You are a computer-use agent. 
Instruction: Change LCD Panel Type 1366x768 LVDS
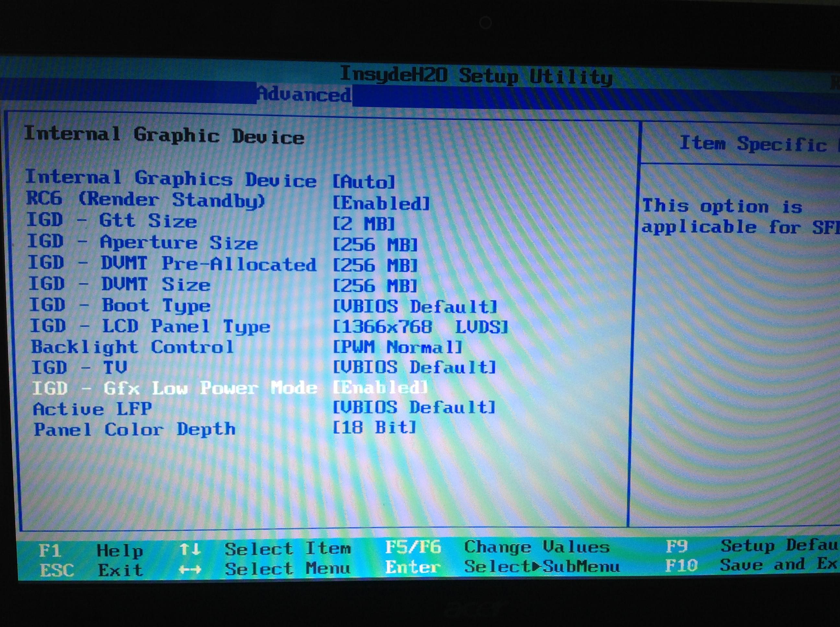click(420, 327)
